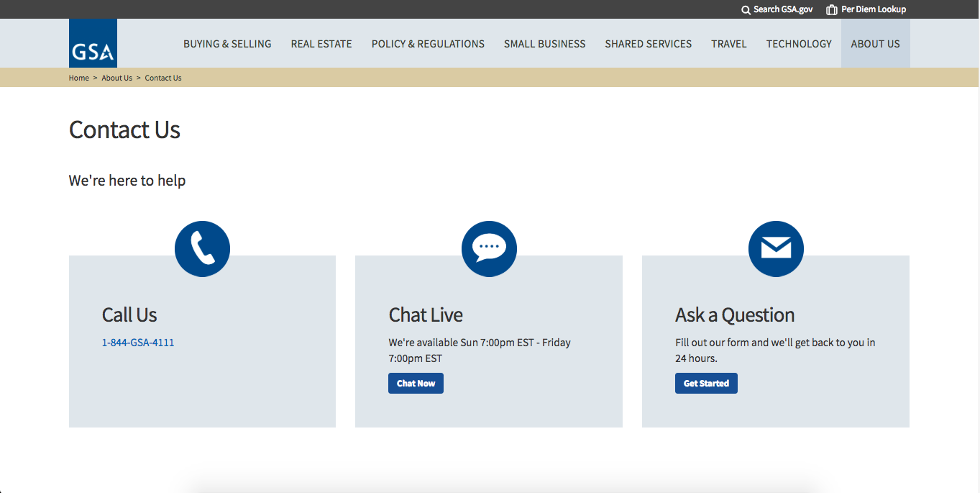Screen dimensions: 980x493
Task: Open the About Us menu
Action: coord(875,44)
